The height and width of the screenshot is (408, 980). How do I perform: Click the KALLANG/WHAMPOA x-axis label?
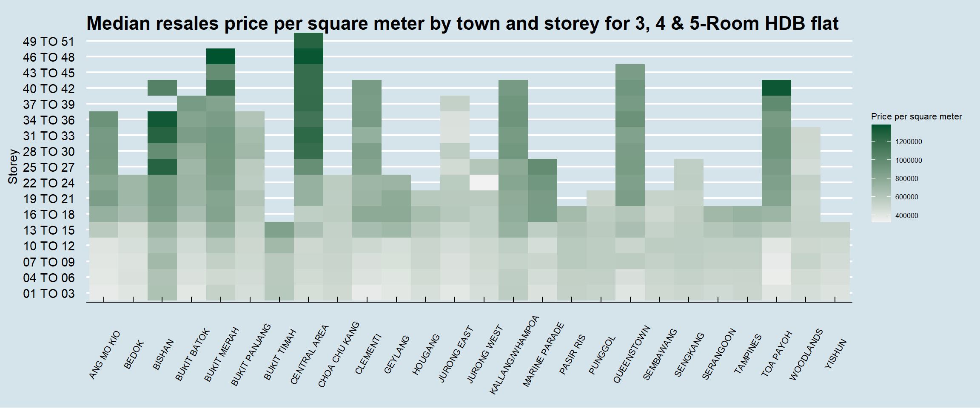(x=514, y=355)
